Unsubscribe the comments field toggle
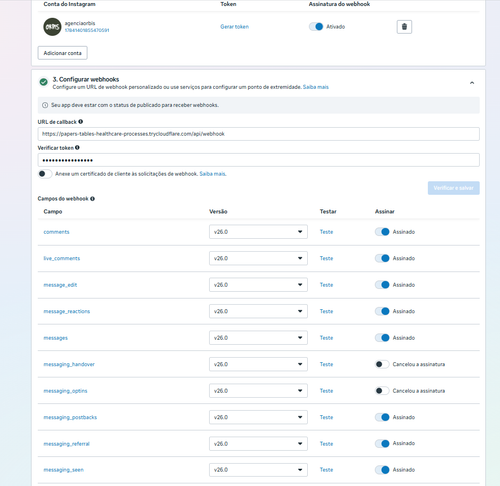Image resolution: width=500 pixels, height=486 pixels. pyautogui.click(x=382, y=232)
